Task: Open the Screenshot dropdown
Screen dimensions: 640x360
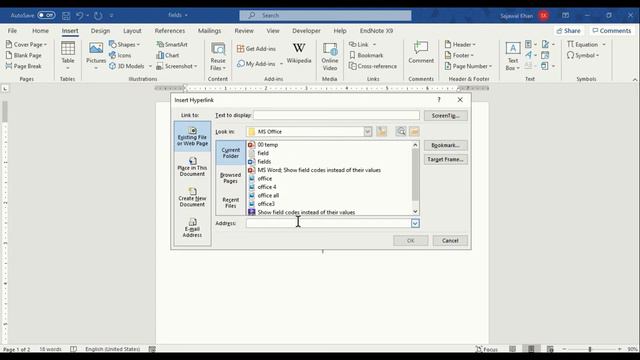Action: click(x=177, y=66)
